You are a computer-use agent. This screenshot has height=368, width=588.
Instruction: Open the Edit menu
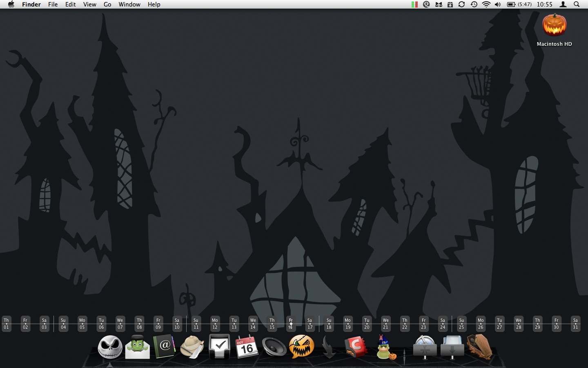[x=71, y=4]
